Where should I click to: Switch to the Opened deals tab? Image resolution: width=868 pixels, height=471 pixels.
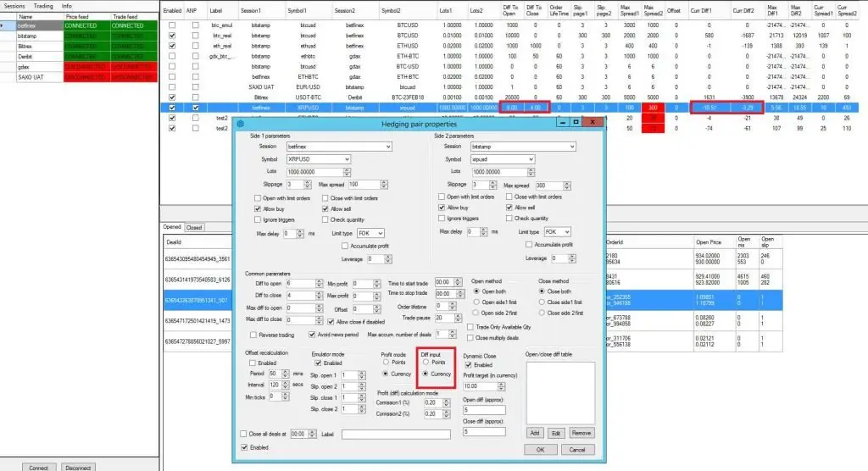coord(171,227)
